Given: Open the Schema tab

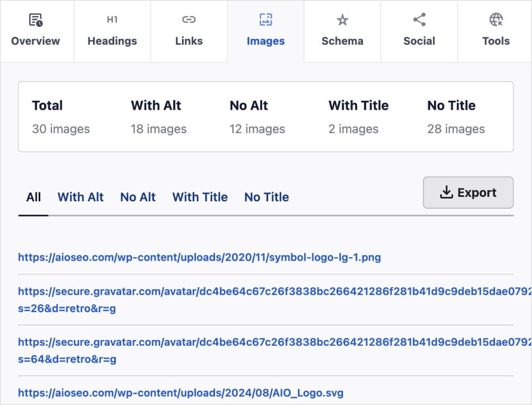Looking at the screenshot, I should 342,41.
